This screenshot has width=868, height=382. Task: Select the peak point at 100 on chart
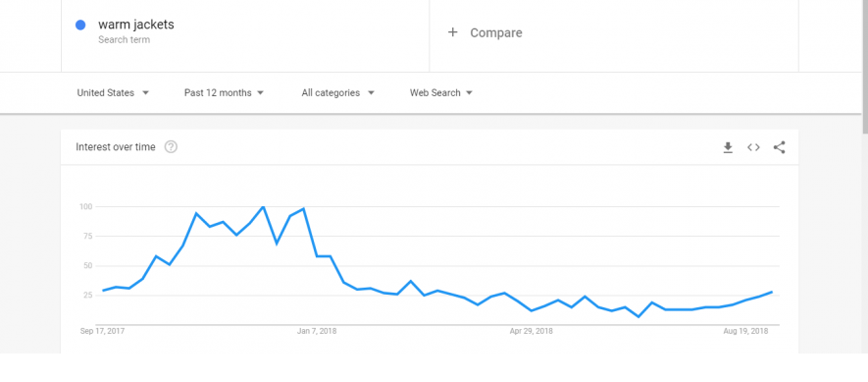point(263,207)
